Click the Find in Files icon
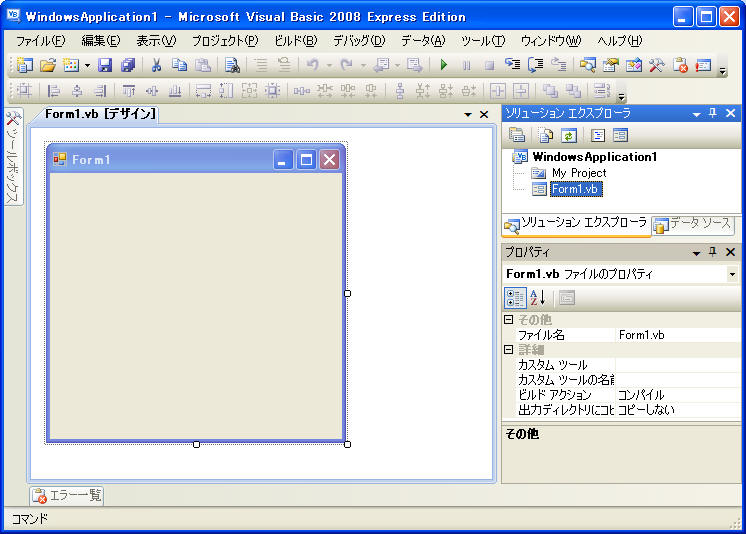746x534 pixels. tap(232, 65)
